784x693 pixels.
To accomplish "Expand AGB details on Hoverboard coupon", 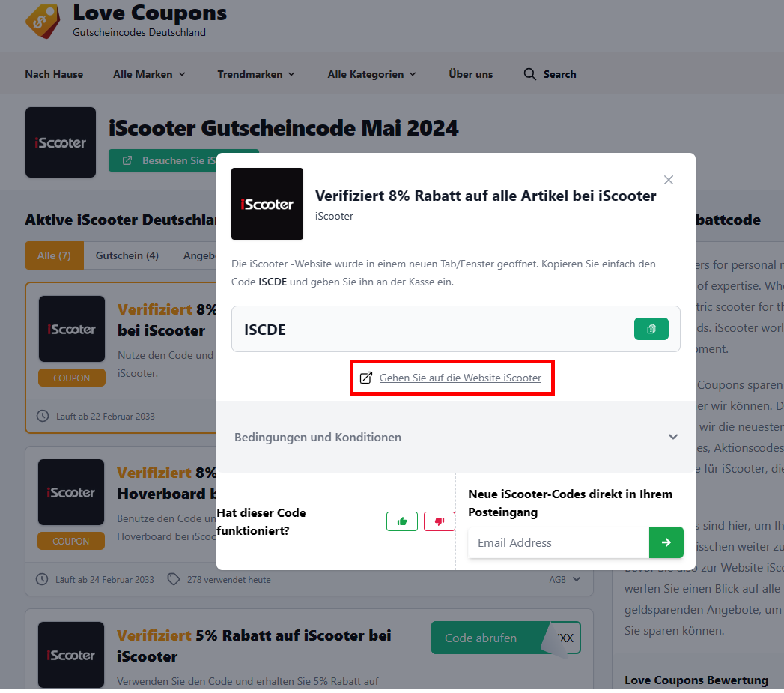I will point(565,579).
